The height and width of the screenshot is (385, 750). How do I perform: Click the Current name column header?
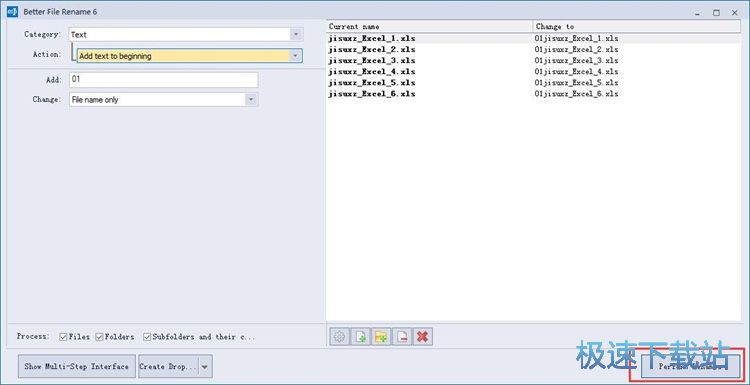[430, 26]
